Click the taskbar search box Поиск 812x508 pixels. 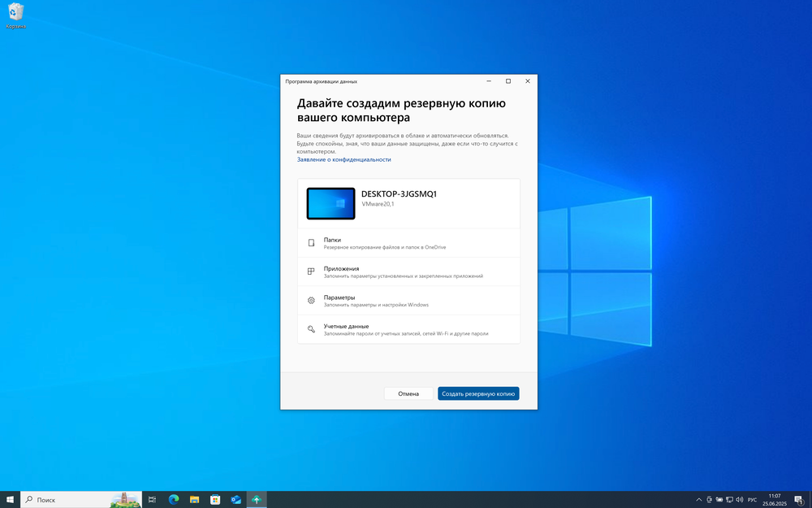pos(81,500)
